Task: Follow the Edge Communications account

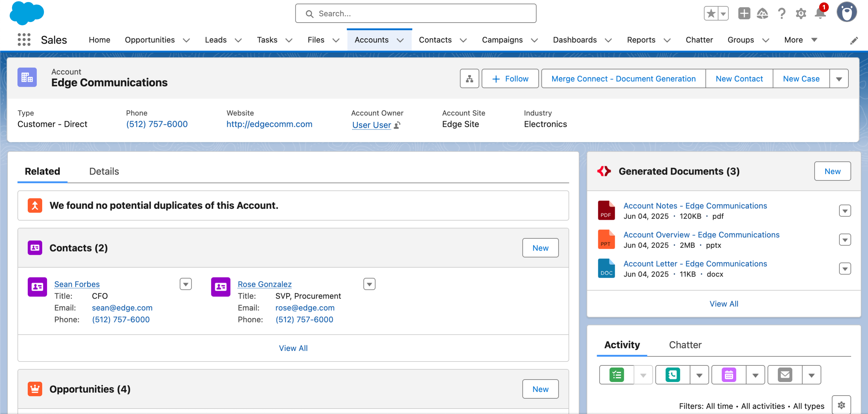Action: point(510,79)
